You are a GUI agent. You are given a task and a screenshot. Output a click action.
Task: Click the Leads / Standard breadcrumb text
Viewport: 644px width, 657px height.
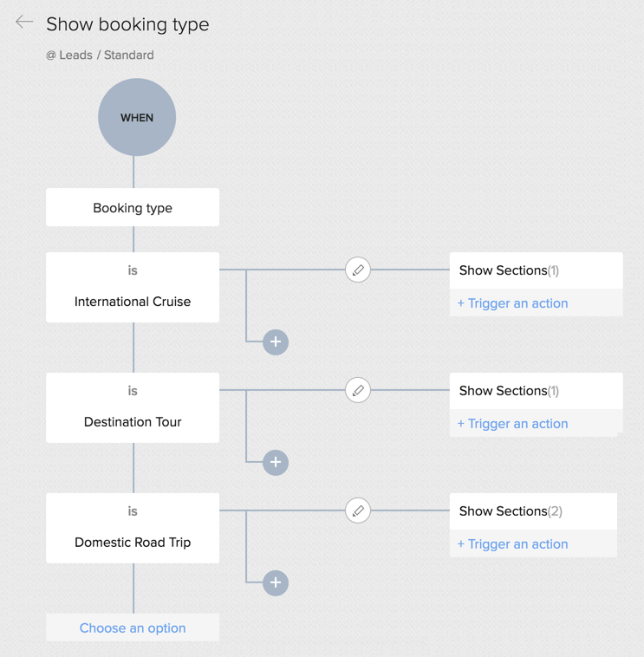pos(100,55)
